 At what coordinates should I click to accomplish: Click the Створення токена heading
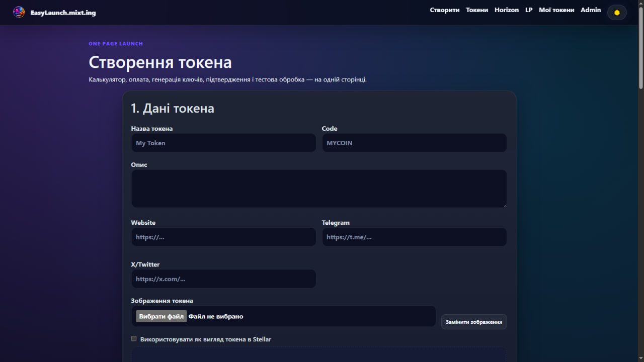point(160,62)
